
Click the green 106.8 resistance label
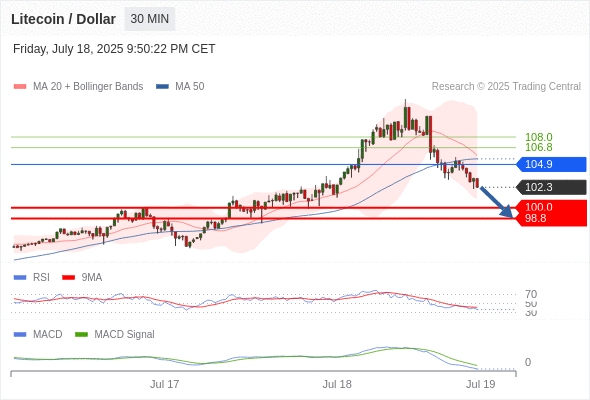click(x=539, y=147)
